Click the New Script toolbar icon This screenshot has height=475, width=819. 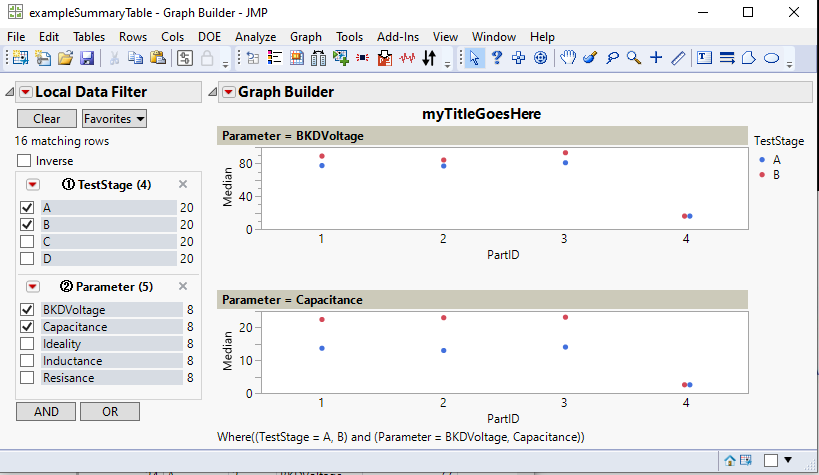click(43, 57)
